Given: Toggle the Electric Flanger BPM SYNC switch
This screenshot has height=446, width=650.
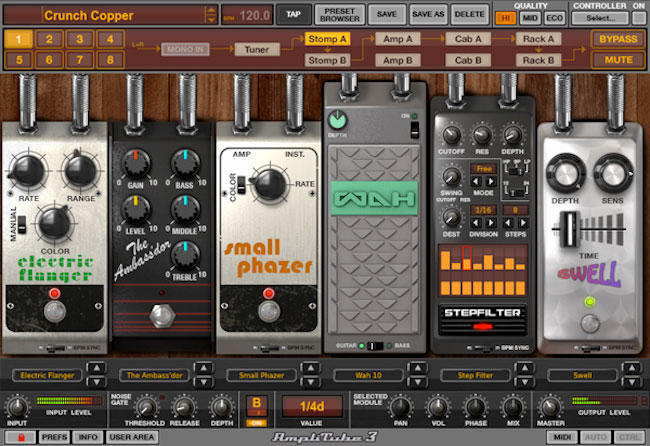Looking at the screenshot, I should tap(56, 348).
